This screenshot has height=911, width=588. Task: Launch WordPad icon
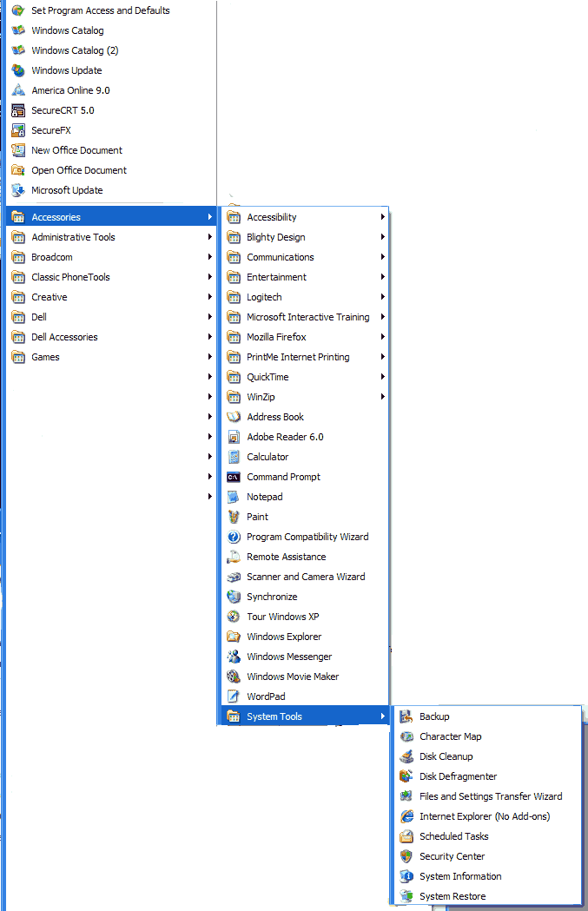click(x=234, y=696)
